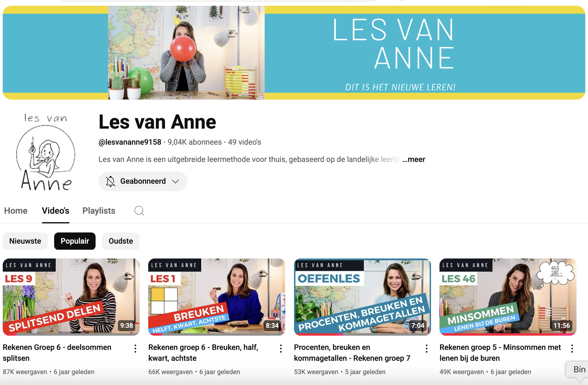
Task: Expand the Geabonneerd subscription dropdown chevron
Action: tap(175, 181)
